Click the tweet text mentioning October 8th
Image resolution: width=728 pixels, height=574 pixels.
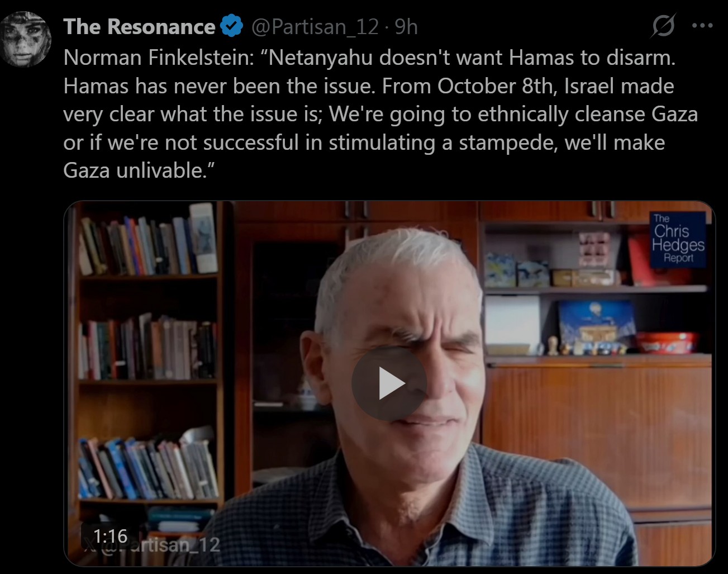369,86
